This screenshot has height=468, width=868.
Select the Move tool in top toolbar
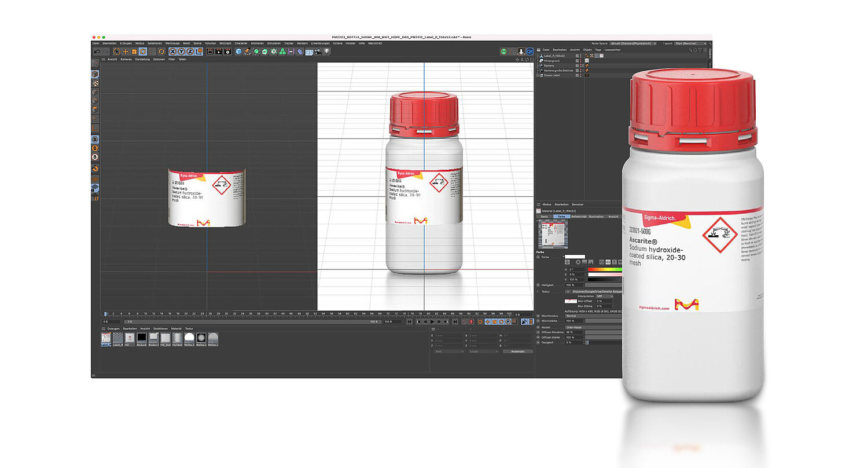click(x=125, y=52)
